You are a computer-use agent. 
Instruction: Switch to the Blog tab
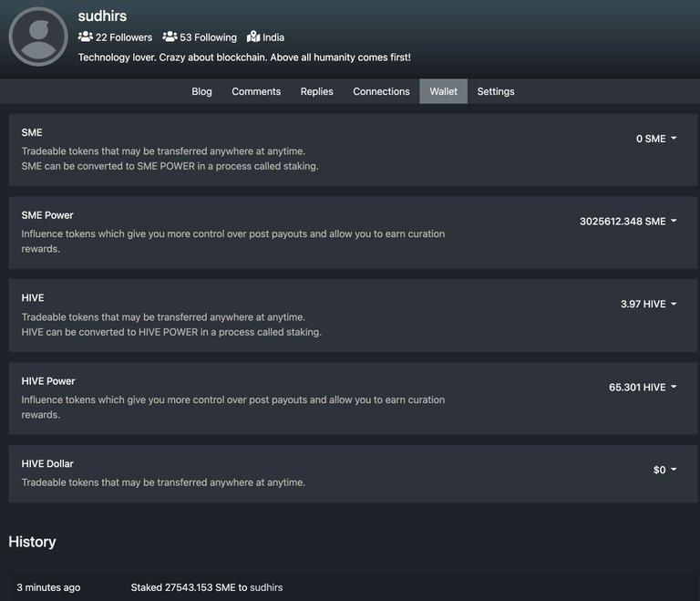(x=201, y=91)
